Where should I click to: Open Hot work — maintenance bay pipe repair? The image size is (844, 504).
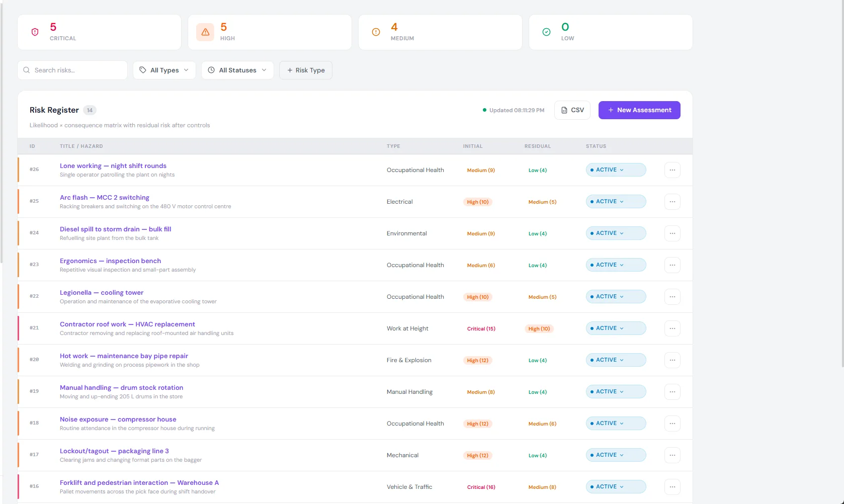pos(124,356)
